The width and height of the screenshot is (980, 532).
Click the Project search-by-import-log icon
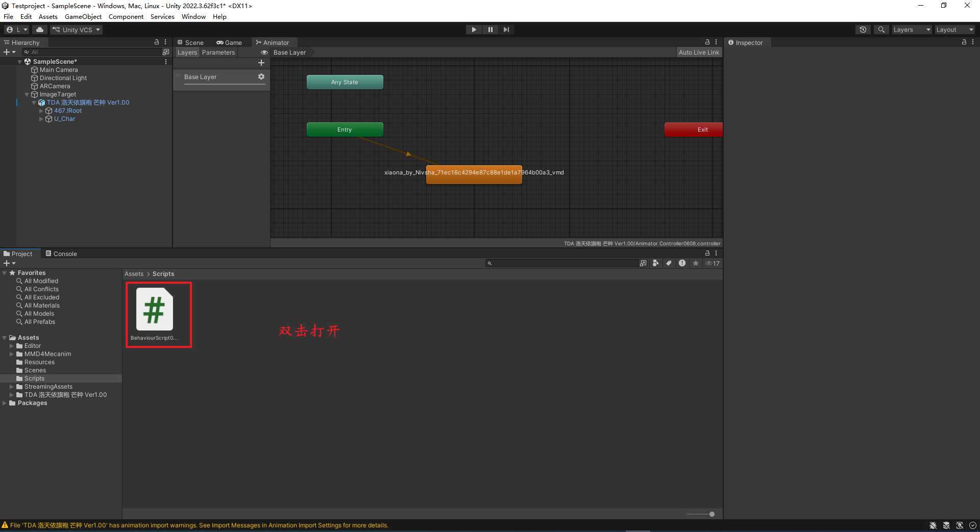click(682, 263)
